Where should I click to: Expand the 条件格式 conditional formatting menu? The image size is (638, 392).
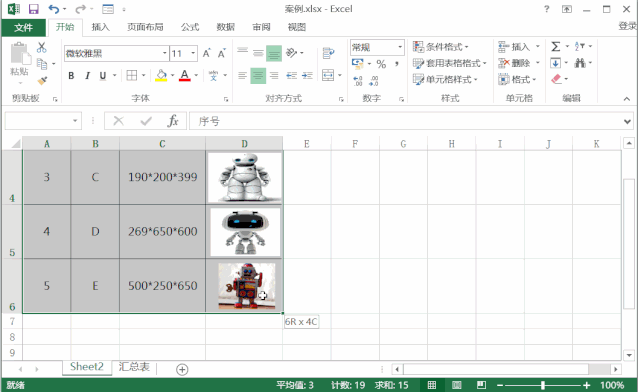[441, 47]
